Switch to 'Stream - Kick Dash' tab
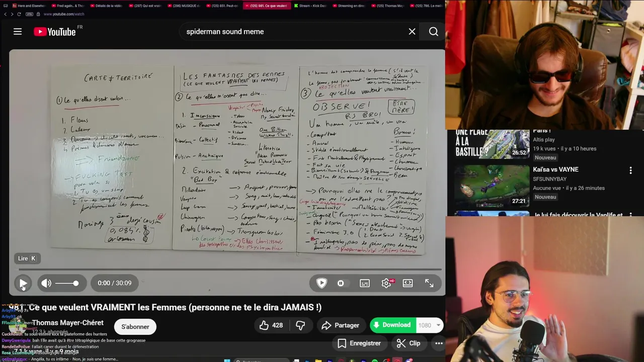Viewport: 644px width, 362px height. 310,6
